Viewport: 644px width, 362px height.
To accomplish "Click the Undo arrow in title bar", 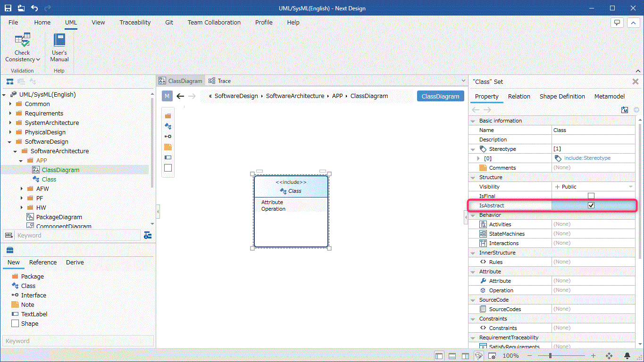I will [34, 8].
